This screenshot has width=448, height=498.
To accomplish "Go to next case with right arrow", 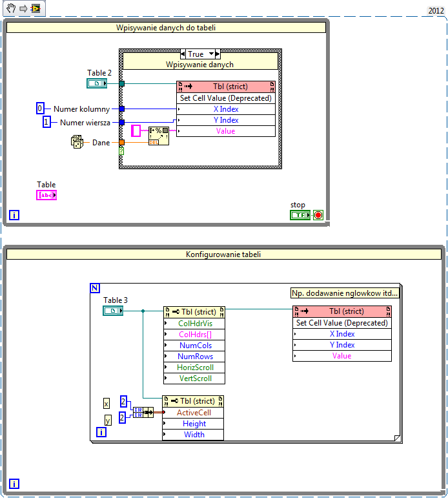I will click(x=218, y=54).
